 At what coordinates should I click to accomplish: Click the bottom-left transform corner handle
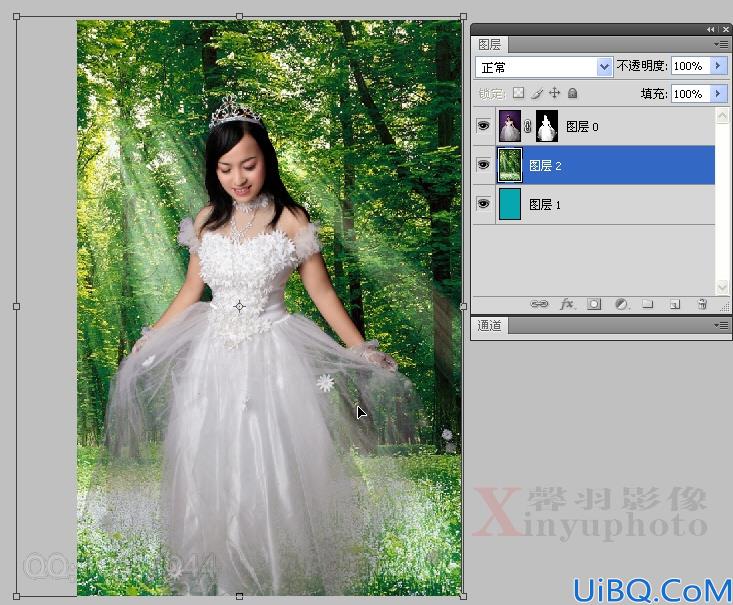tap(16, 596)
